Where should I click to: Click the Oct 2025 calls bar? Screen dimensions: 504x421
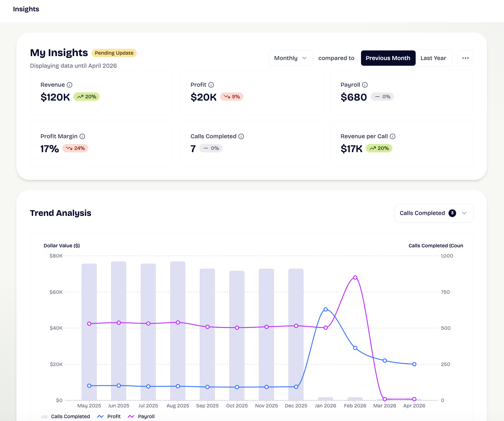click(x=237, y=336)
